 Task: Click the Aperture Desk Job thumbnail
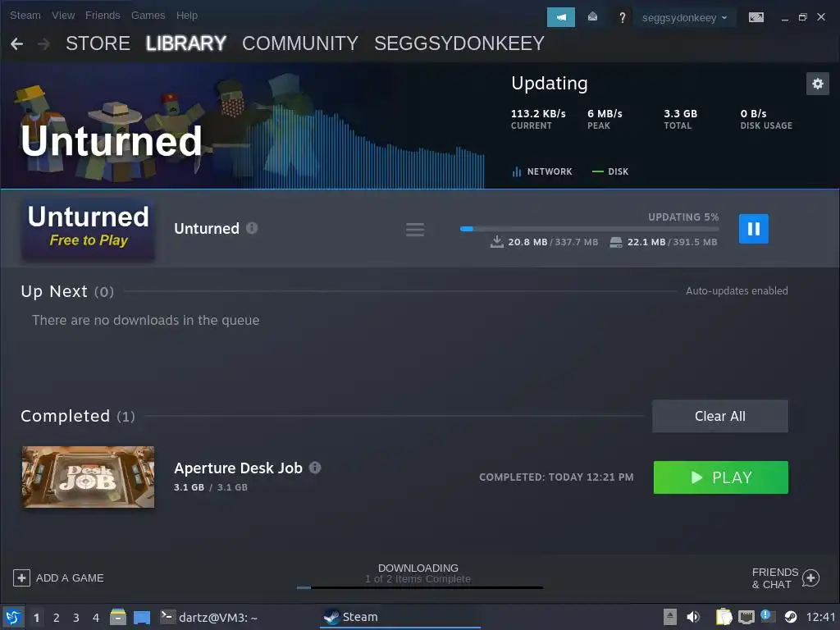[x=88, y=477]
